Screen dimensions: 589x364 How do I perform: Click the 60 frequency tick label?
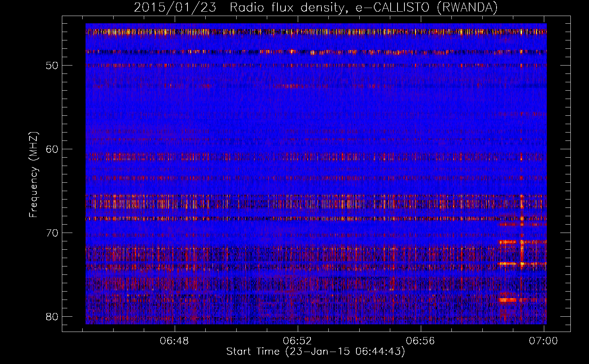(52, 149)
